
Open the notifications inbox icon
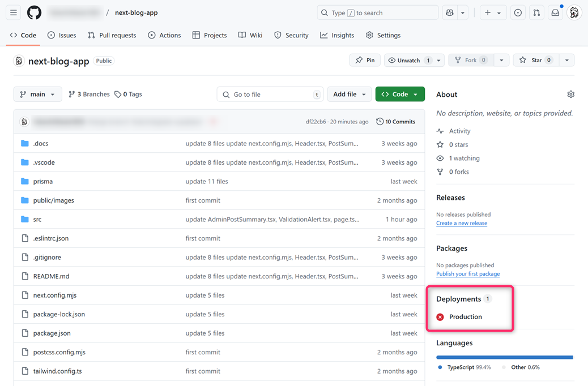pyautogui.click(x=555, y=12)
